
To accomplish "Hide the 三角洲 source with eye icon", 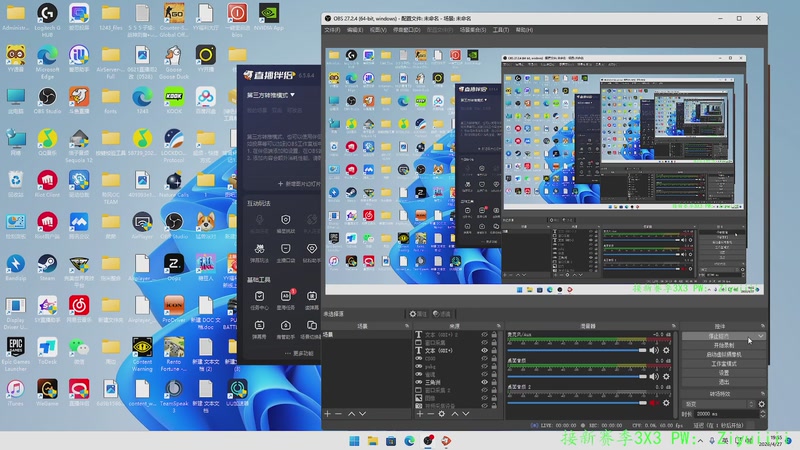I will tap(484, 382).
